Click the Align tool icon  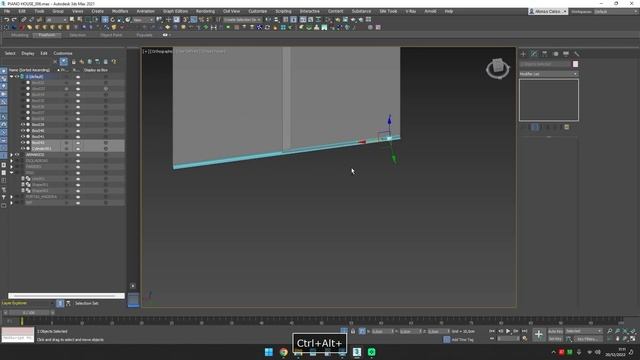point(276,20)
